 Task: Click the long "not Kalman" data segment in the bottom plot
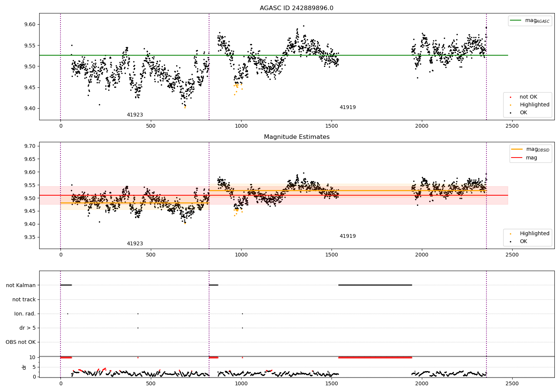click(x=375, y=285)
